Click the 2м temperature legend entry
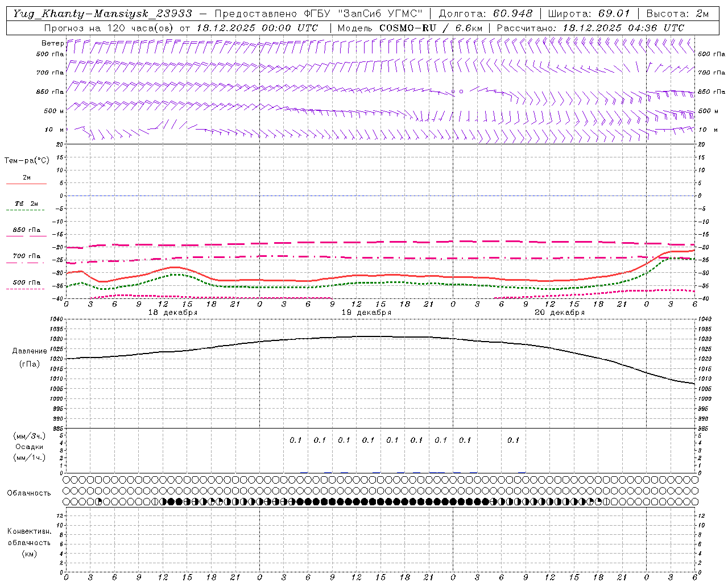 (x=27, y=178)
